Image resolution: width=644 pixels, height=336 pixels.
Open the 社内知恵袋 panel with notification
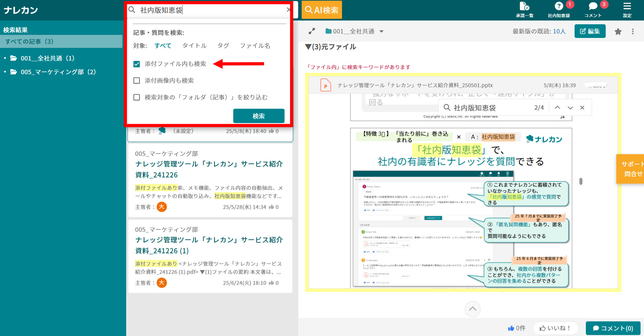[x=558, y=10]
